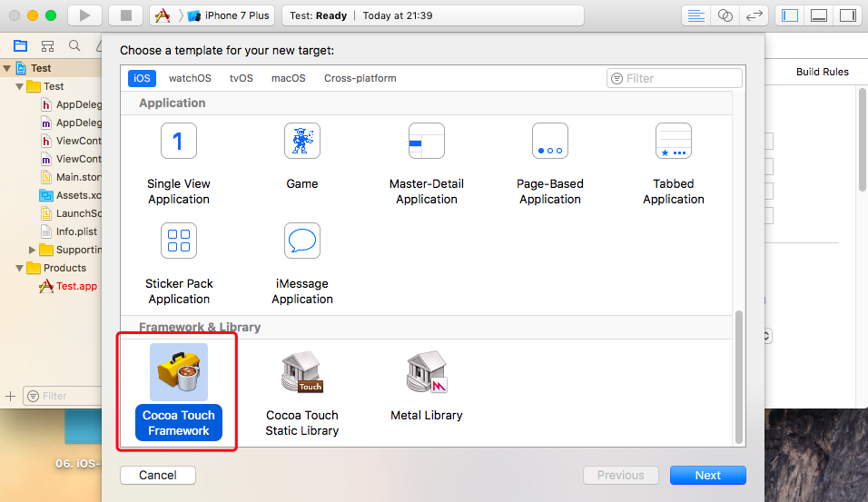Open Main.storyboard in navigator

point(72,177)
